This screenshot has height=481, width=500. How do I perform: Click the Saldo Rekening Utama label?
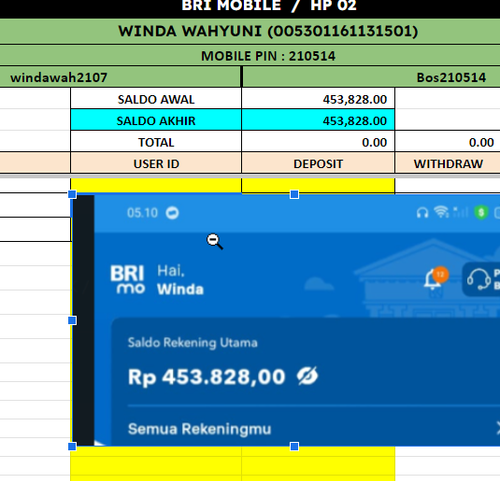pyautogui.click(x=193, y=343)
